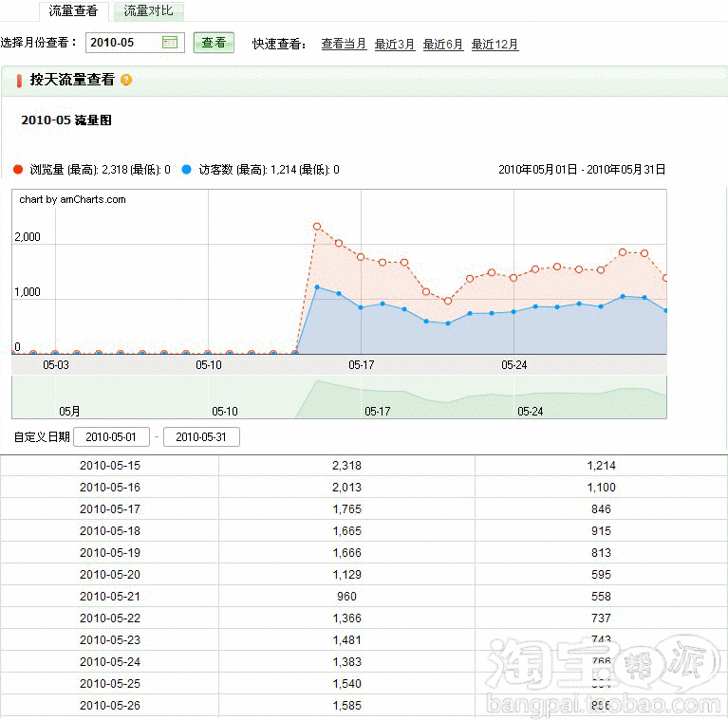The height and width of the screenshot is (720, 728).
Task: Open the 最近6月 quick link
Action: 443,44
